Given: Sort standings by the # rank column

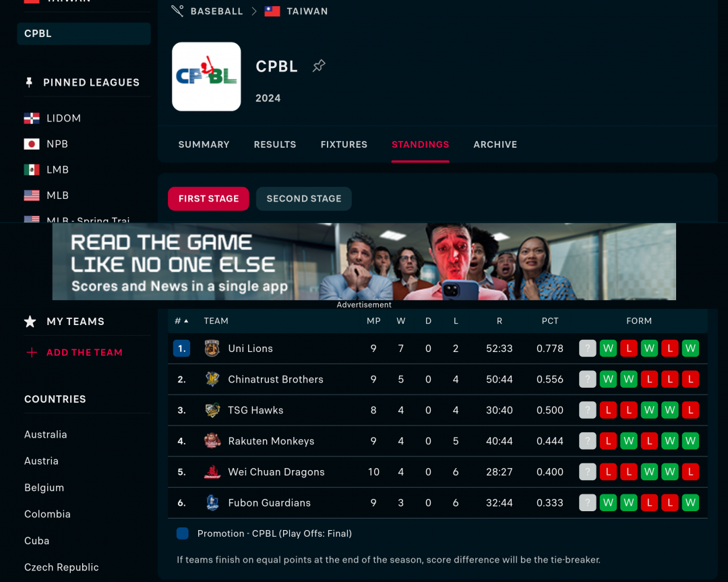Looking at the screenshot, I should [181, 321].
